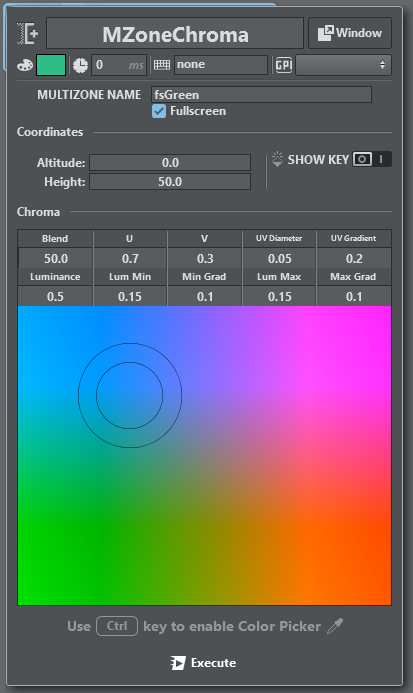
Task: Click the add-action bracket icon beside MZoneChroma
Action: (x=28, y=33)
